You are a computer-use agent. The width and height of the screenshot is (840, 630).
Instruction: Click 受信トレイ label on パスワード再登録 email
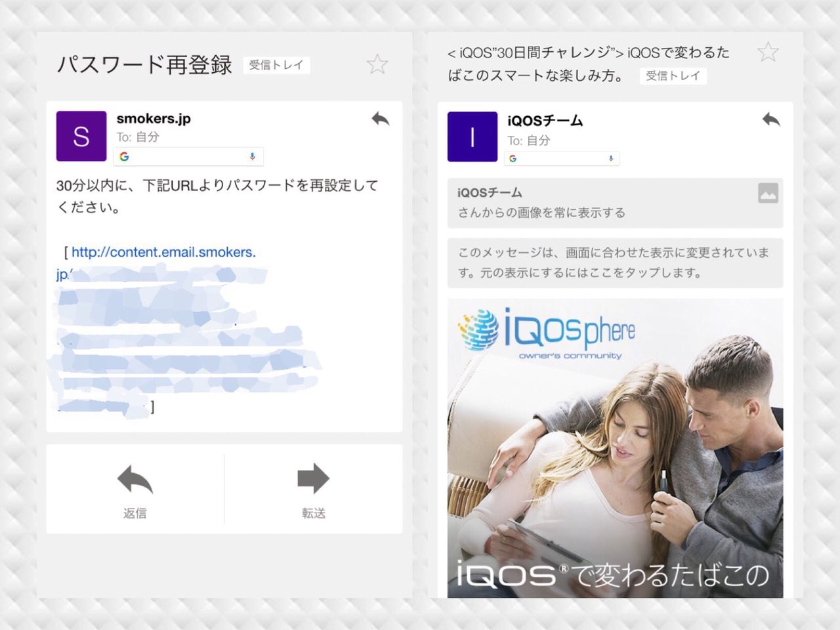pos(276,65)
